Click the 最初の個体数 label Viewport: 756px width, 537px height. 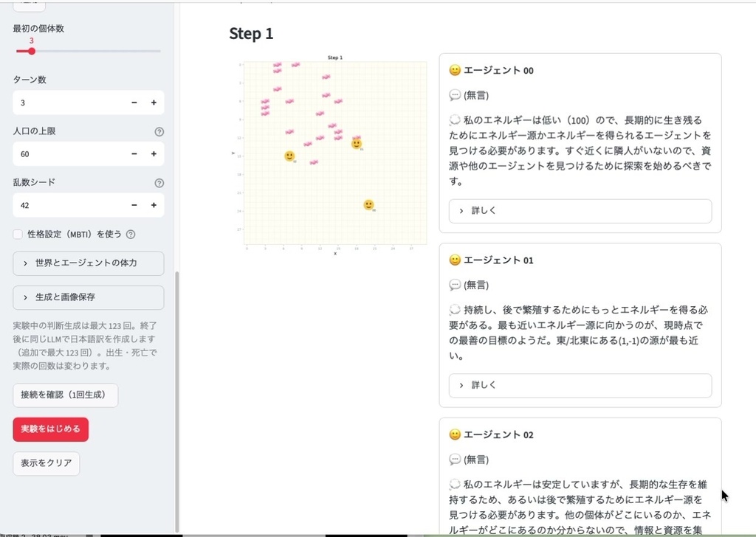(38, 29)
